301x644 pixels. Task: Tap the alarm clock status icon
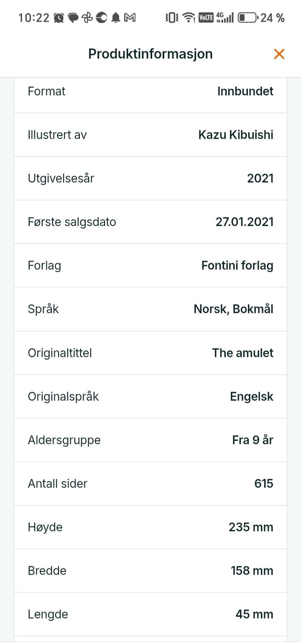[x=59, y=18]
